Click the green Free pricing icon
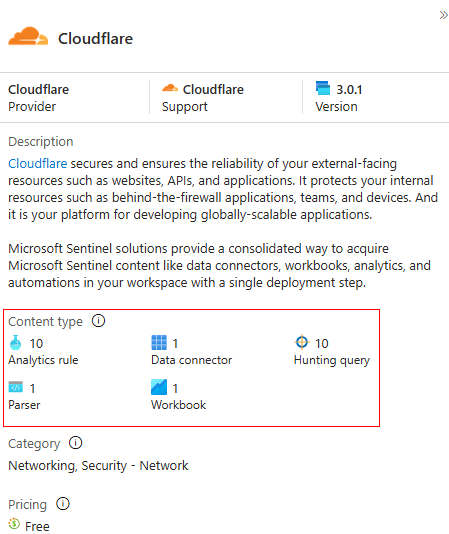449x534 pixels. point(14,524)
